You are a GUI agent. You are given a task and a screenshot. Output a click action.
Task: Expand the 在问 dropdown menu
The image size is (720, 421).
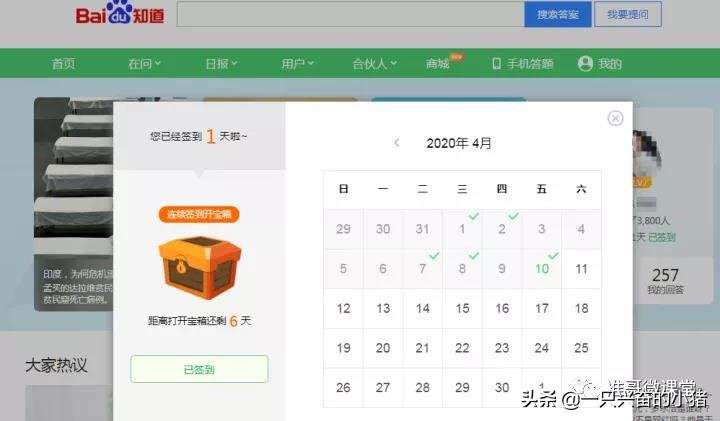144,63
